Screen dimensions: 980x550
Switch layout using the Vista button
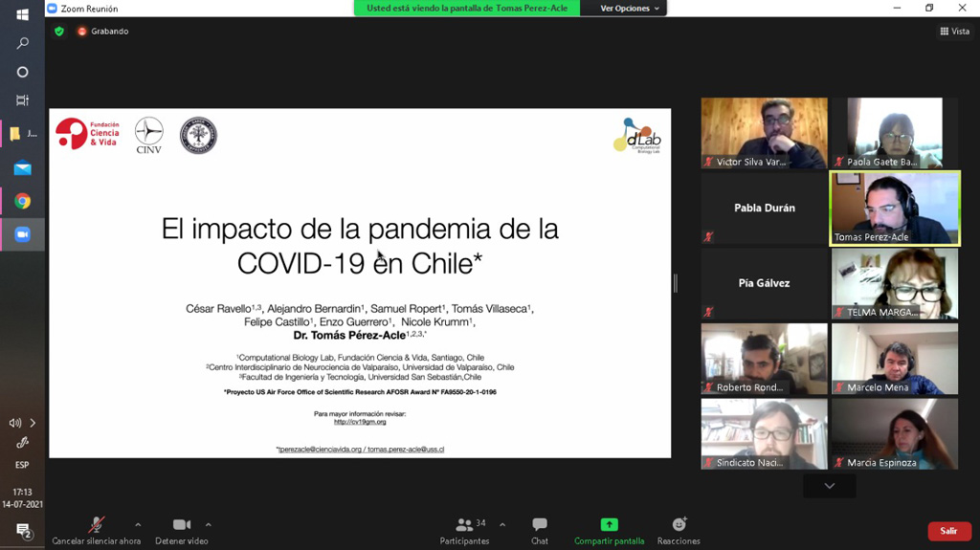[x=954, y=32]
